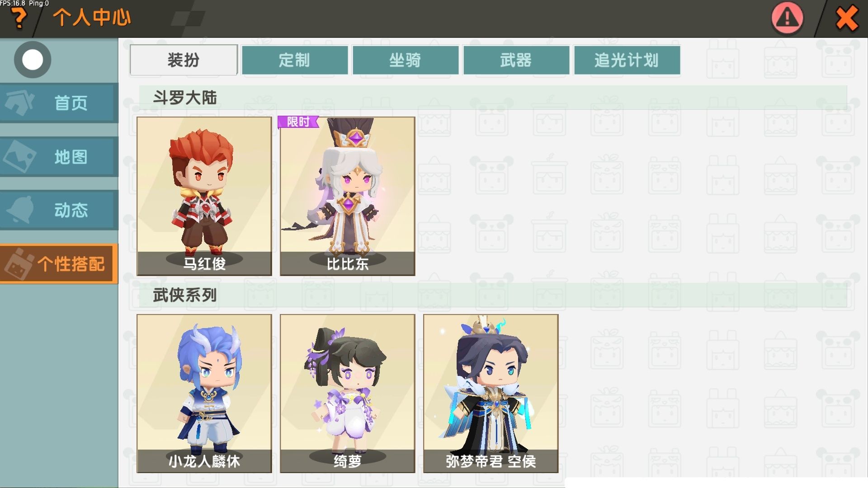Viewport: 868px width, 488px height.
Task: Select the 装扮 tab
Action: 184,60
